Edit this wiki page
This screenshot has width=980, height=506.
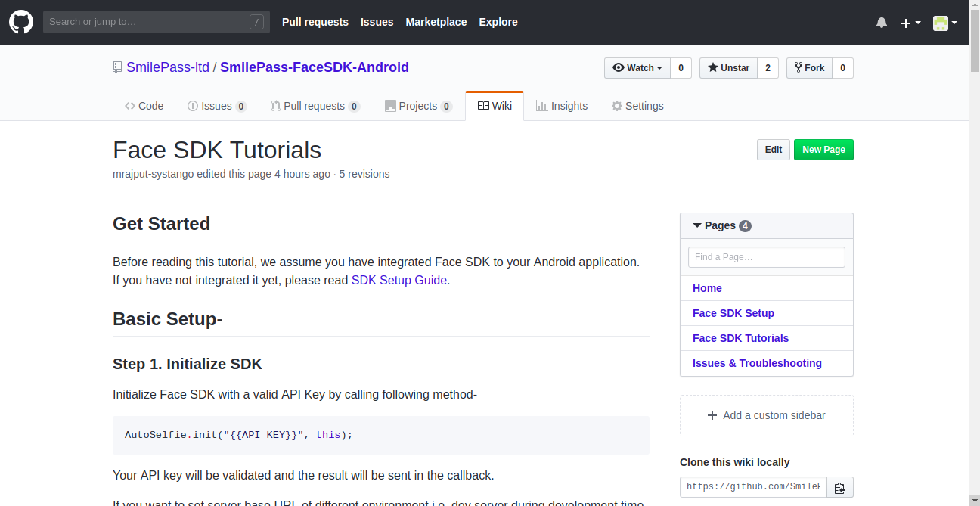[x=774, y=150]
